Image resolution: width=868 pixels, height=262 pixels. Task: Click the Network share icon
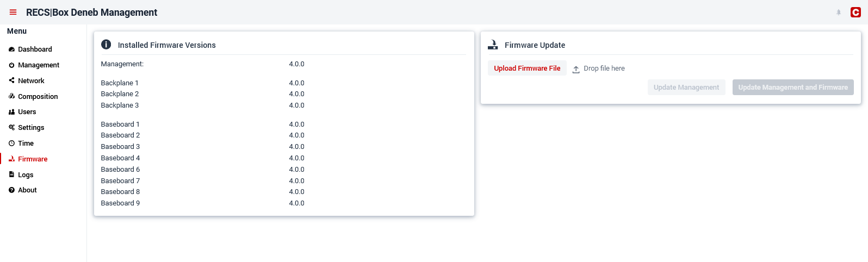11,80
